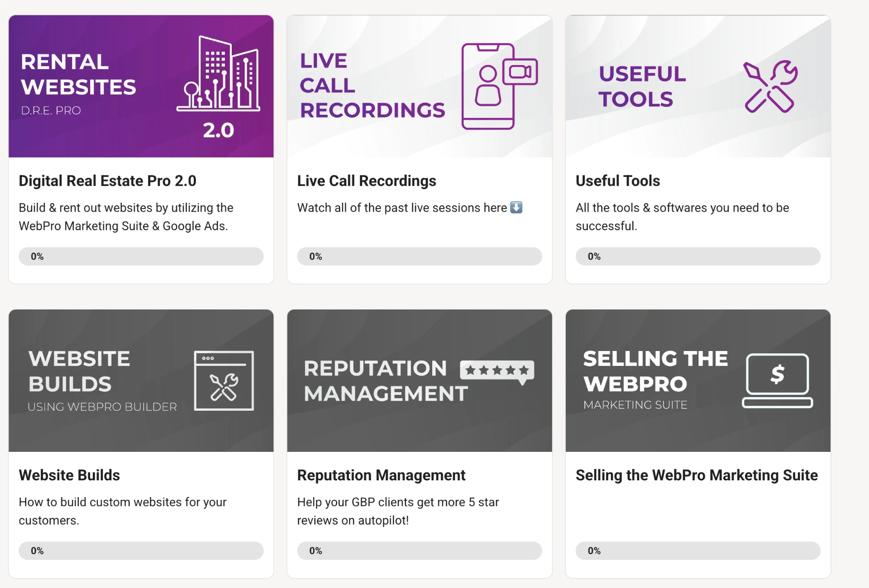Open the Rental Websites D.R.E. Pro banner
Viewport: 869px width, 588px height.
coord(141,86)
